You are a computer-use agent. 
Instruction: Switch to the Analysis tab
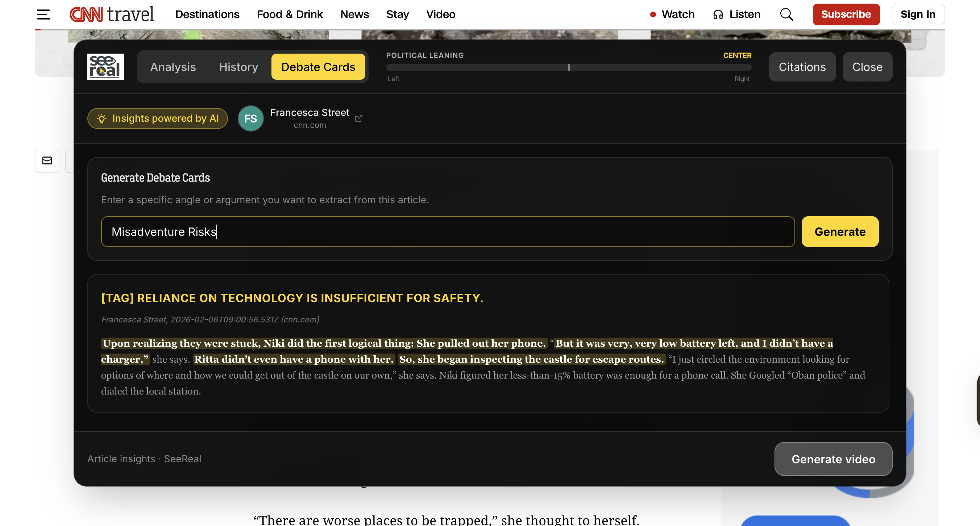click(173, 67)
